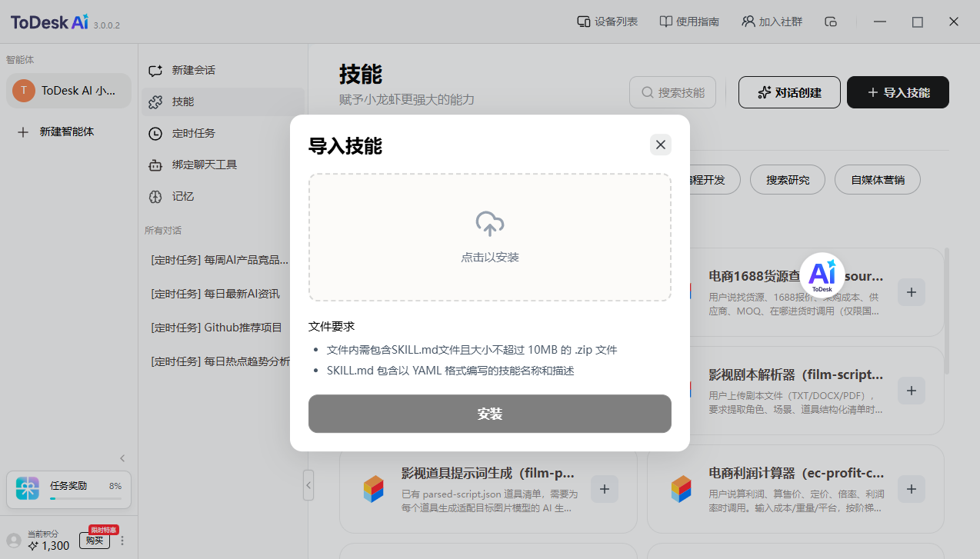Viewport: 980px width, 559px height.
Task: Collapse the conversation panel handle
Action: pyautogui.click(x=308, y=485)
